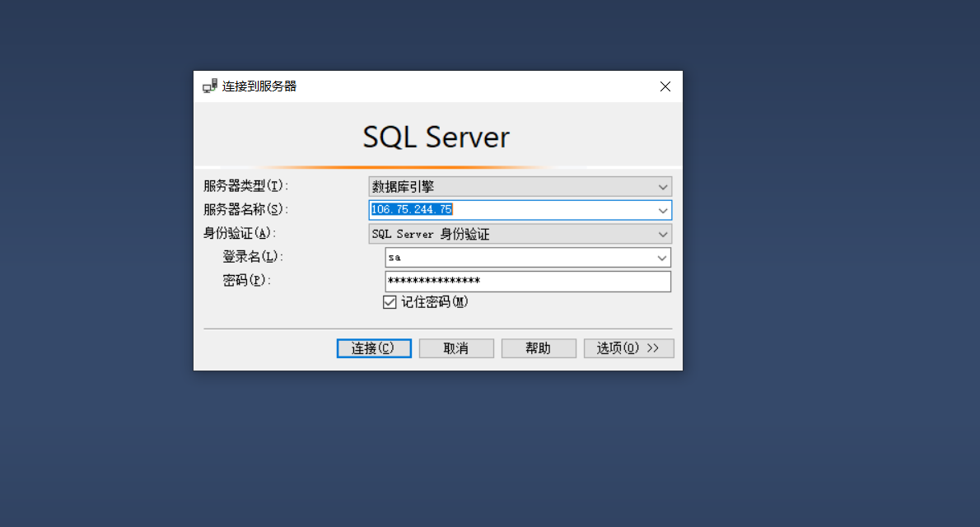
Task: Click the 记住密码(M) label text
Action: pos(434,302)
